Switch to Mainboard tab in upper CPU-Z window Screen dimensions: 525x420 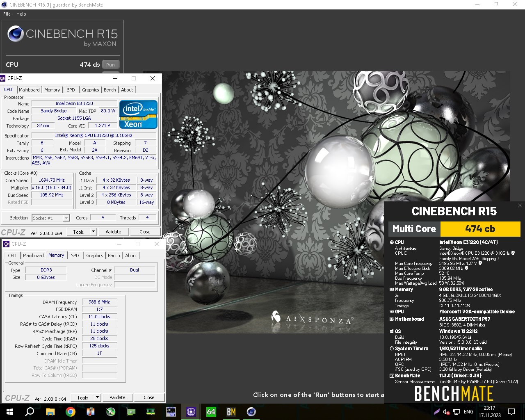tap(30, 90)
